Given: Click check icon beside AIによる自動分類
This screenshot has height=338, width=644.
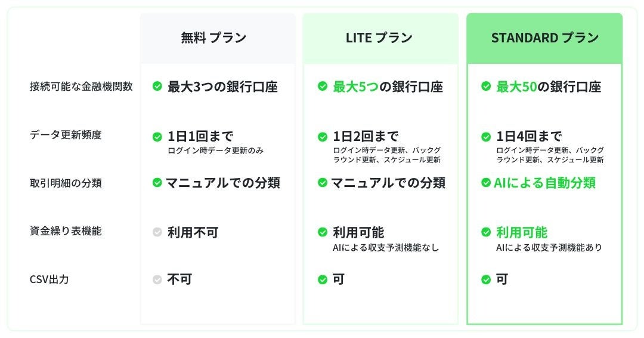Looking at the screenshot, I should click(x=486, y=182).
